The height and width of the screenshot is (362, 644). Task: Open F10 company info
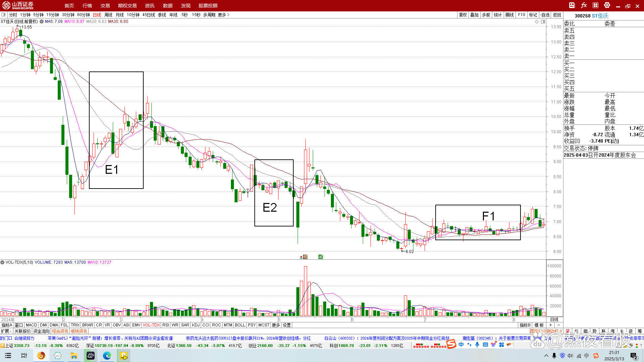[x=522, y=15]
